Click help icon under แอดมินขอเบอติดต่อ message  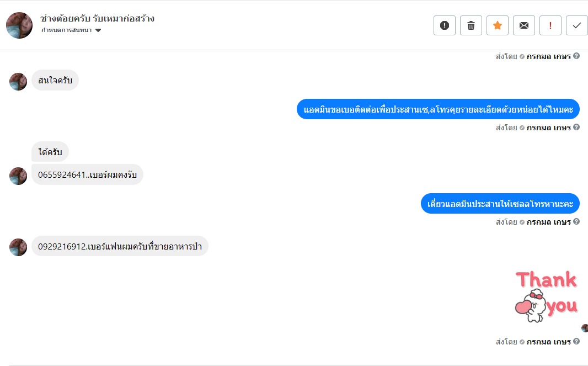pos(576,128)
